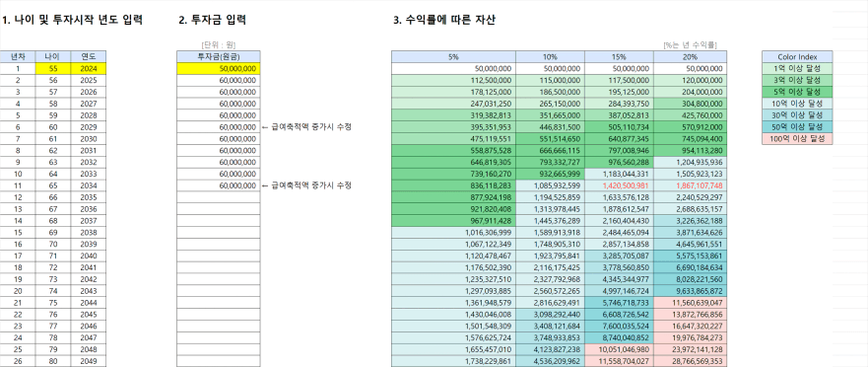Select cell 551,514,650 in 10% column
868x367 pixels.
pyautogui.click(x=550, y=138)
